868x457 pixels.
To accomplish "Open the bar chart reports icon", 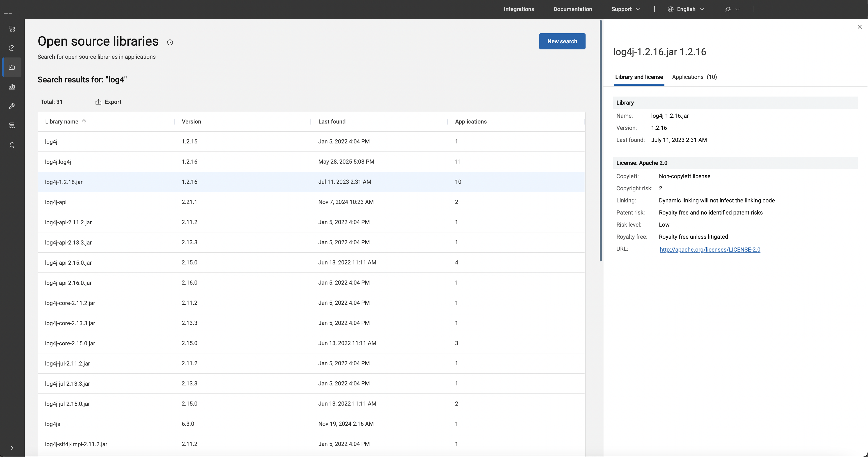I will point(12,87).
